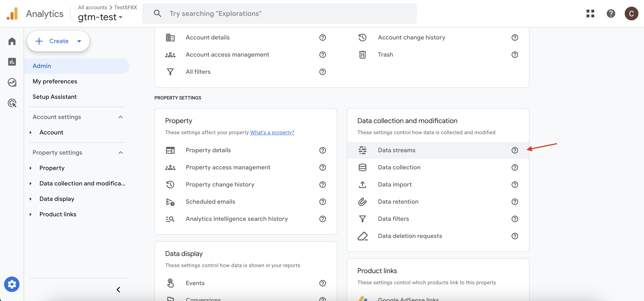Open the Explore icon in the sidebar
Screen dimensions: 644x301
click(12, 82)
